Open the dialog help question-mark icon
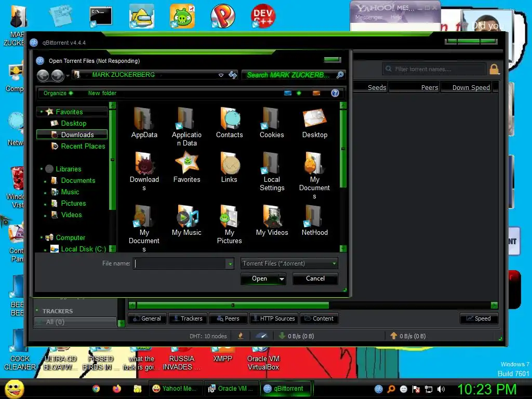 point(335,93)
